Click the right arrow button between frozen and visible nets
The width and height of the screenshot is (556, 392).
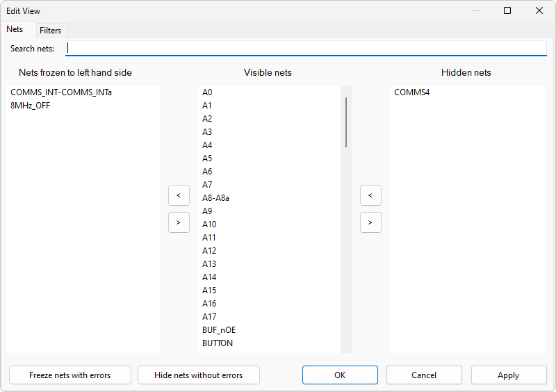pyautogui.click(x=179, y=222)
